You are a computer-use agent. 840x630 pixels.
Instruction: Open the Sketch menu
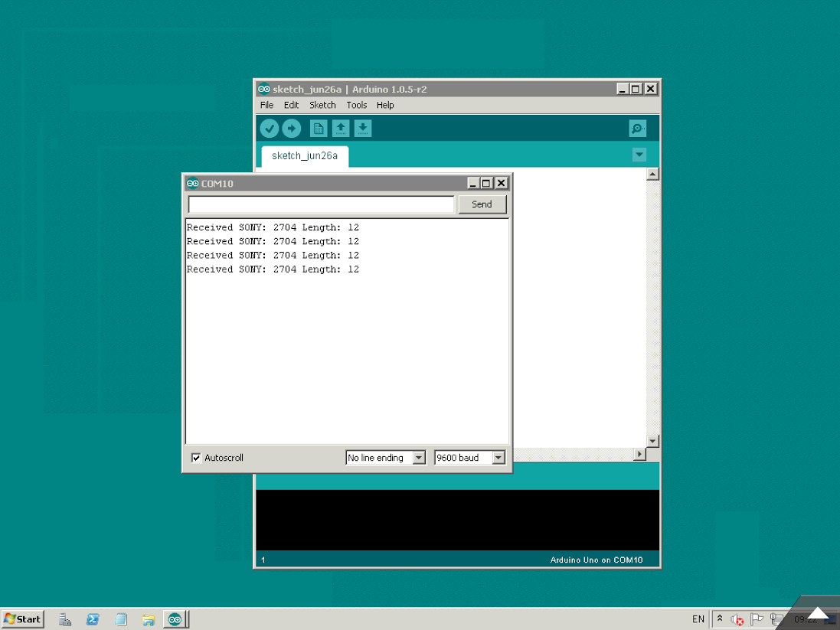click(x=322, y=105)
